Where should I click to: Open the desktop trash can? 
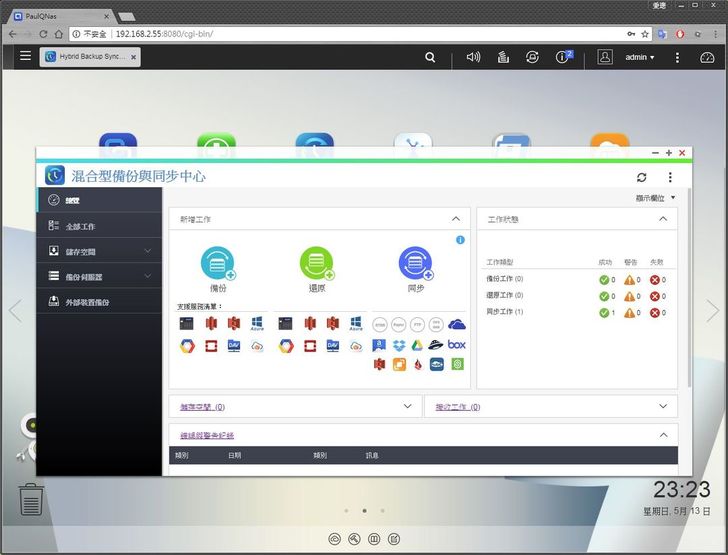point(32,498)
